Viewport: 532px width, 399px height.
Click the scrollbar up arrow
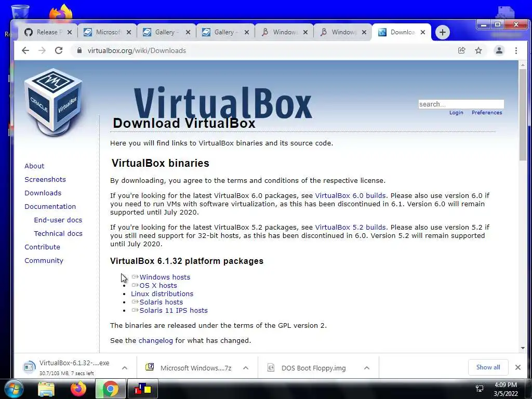click(x=523, y=64)
